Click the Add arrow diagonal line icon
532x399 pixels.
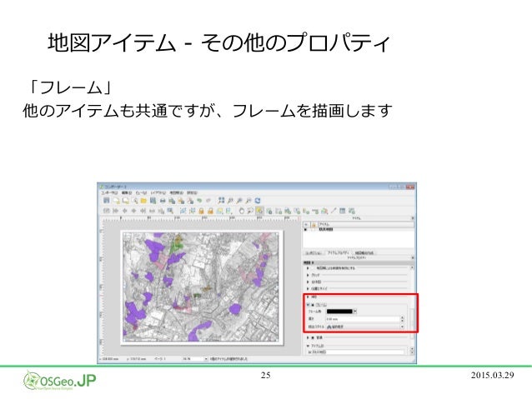[334, 211]
